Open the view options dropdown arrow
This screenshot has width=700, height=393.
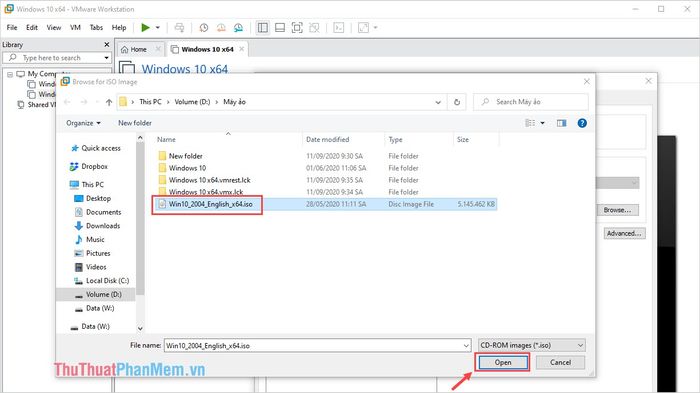(x=542, y=123)
